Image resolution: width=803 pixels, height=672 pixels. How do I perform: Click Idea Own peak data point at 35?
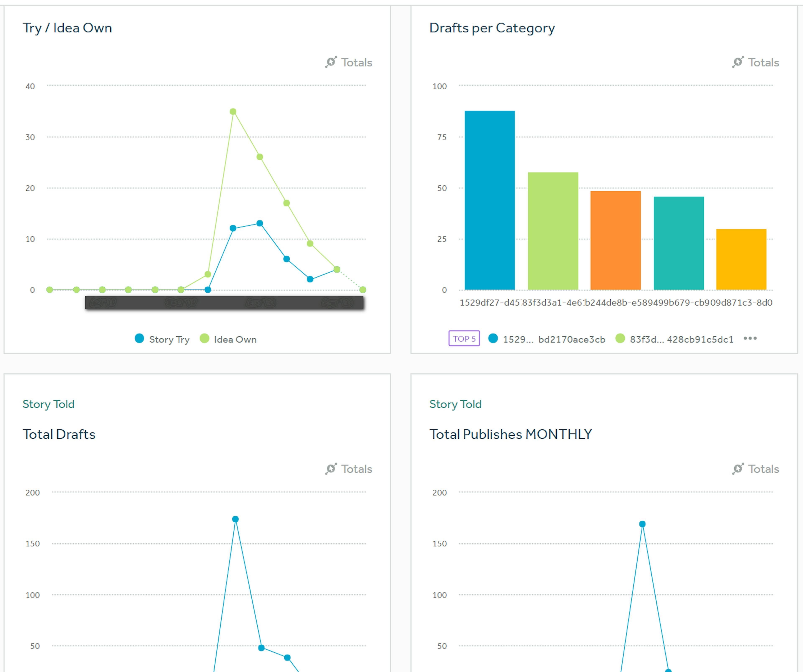pos(233,112)
